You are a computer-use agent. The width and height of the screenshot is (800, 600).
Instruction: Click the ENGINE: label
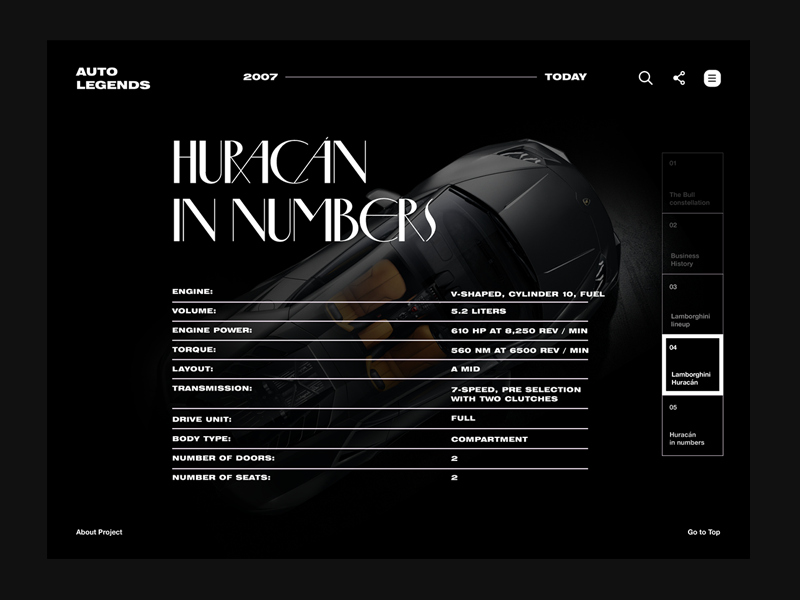[192, 291]
